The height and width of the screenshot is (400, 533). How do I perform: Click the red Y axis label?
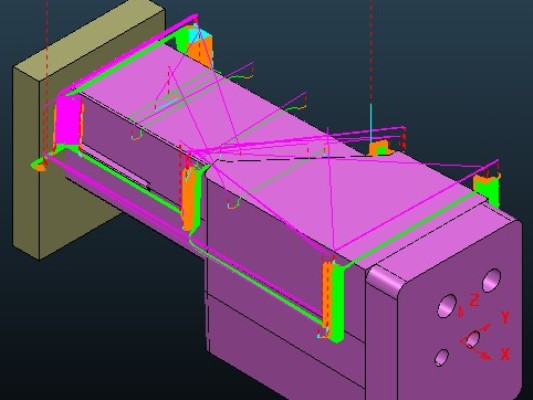[x=505, y=317]
